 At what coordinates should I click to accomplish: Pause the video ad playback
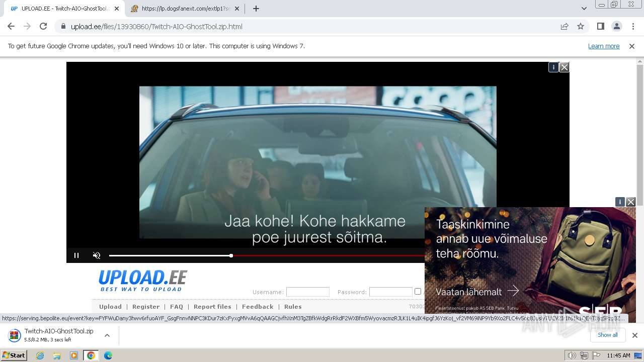tap(76, 255)
